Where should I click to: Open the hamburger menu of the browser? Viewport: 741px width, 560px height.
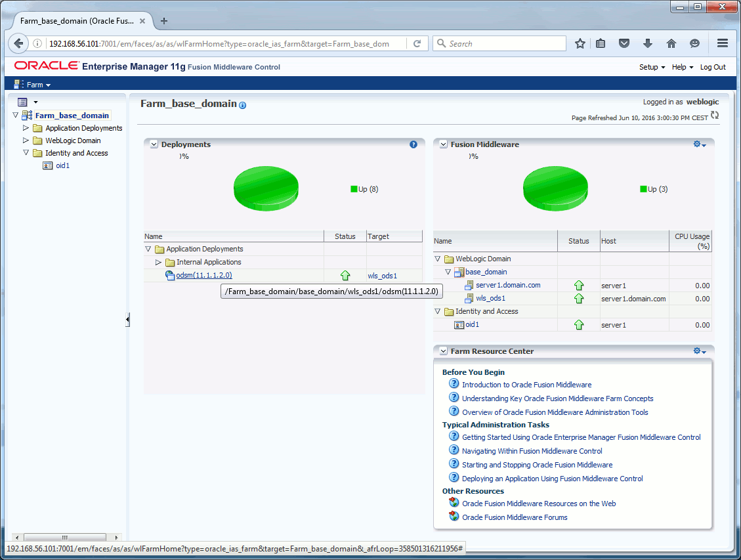722,43
